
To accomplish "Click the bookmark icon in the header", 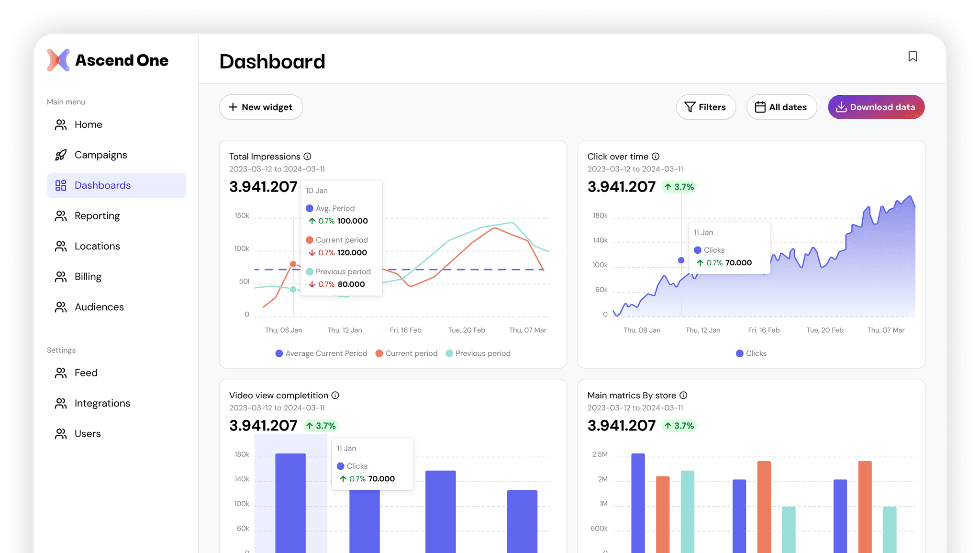I will pyautogui.click(x=913, y=56).
